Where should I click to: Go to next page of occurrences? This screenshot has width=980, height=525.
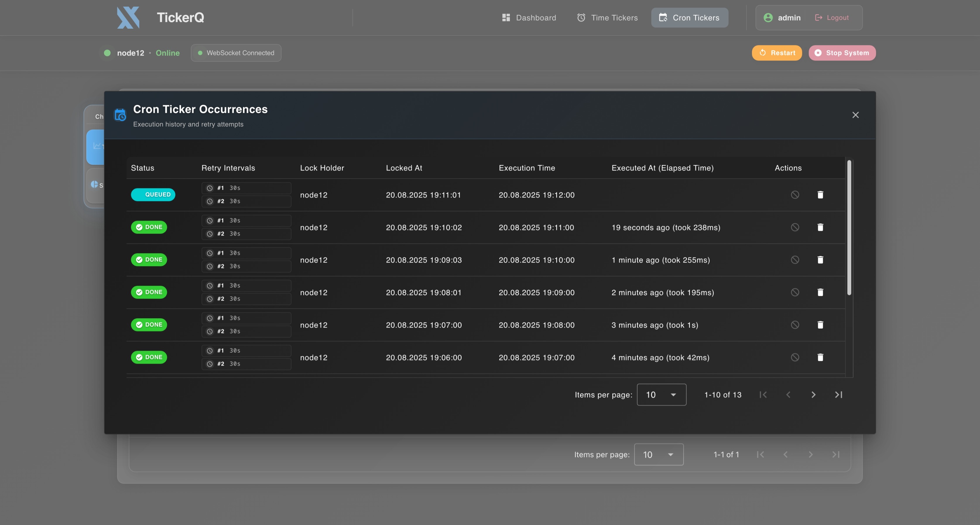[x=813, y=395]
